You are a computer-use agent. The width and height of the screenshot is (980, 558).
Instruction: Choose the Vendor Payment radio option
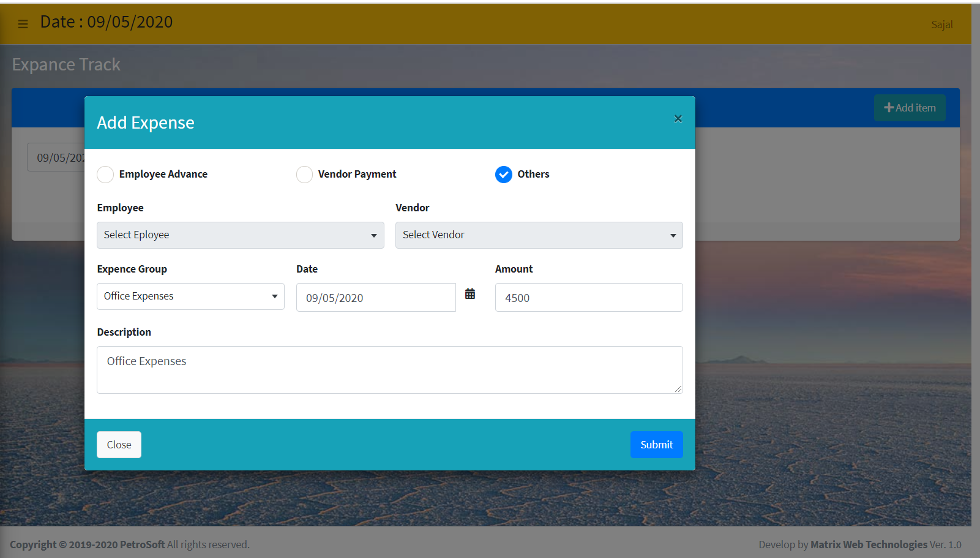(304, 175)
